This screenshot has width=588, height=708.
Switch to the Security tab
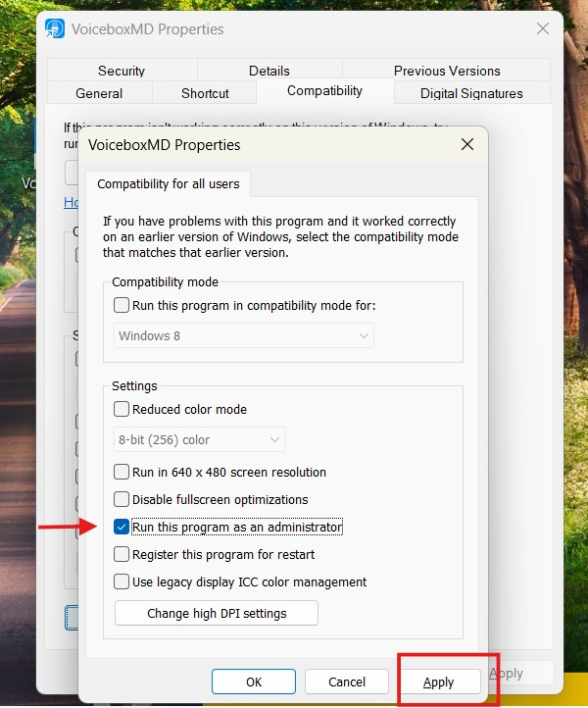122,71
